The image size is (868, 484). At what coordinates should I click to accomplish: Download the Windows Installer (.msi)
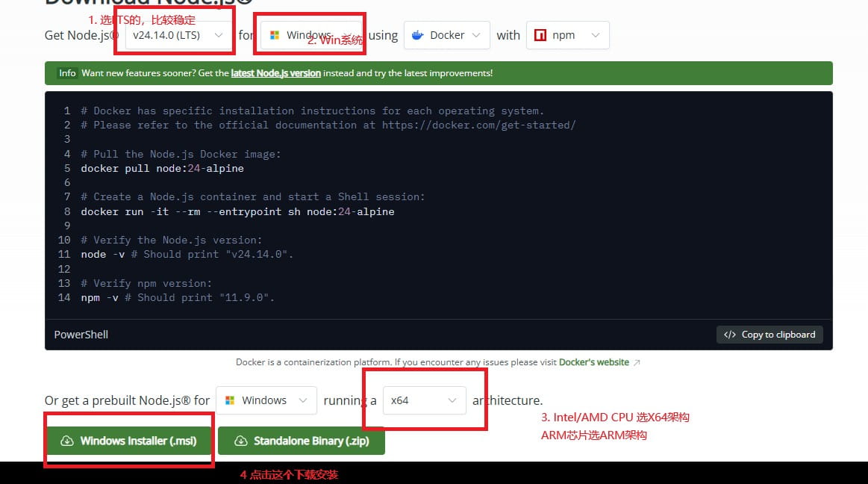(128, 441)
